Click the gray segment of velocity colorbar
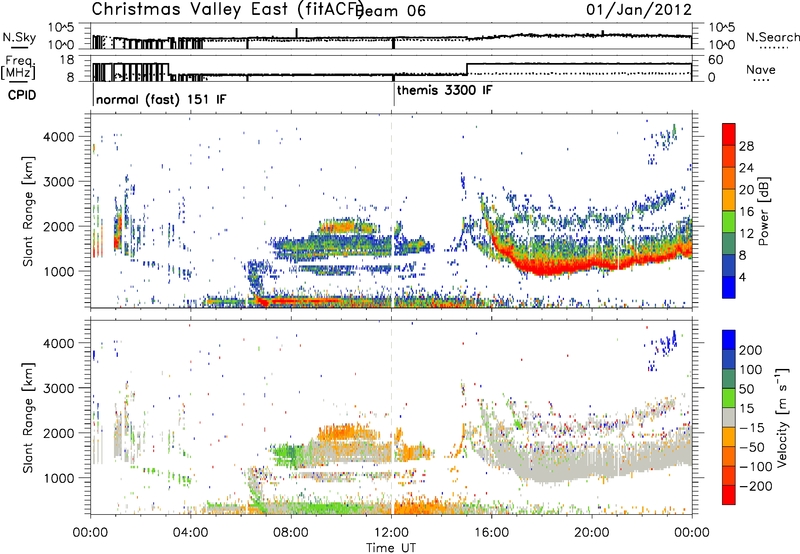 [729, 417]
